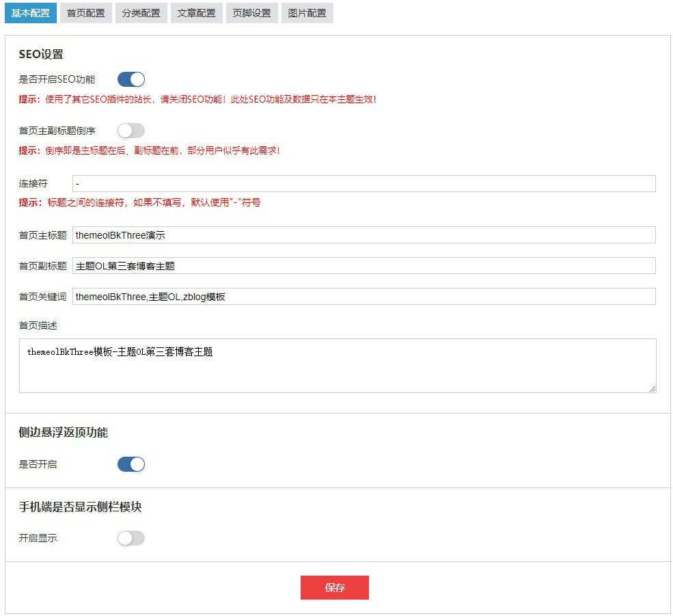
Task: Click into the 首页副标题 field
Action: pos(363,266)
